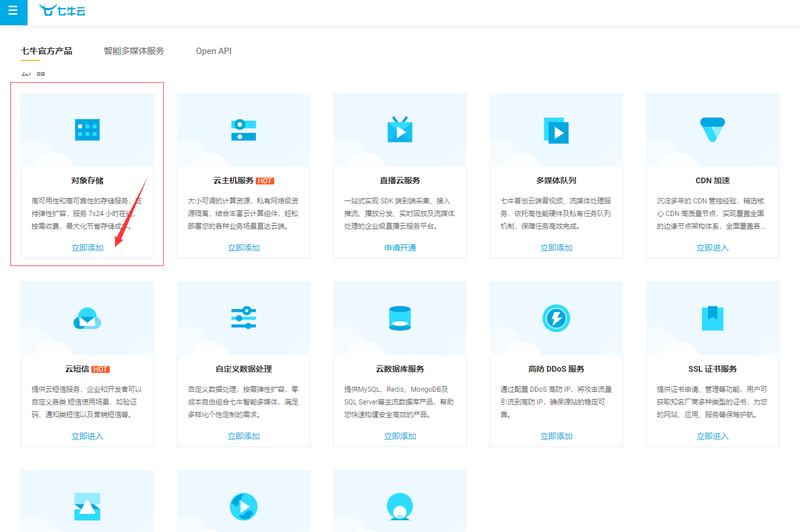Viewport: 800px width, 532px height.
Task: Click the 直播云服务 description text
Action: coord(400,214)
